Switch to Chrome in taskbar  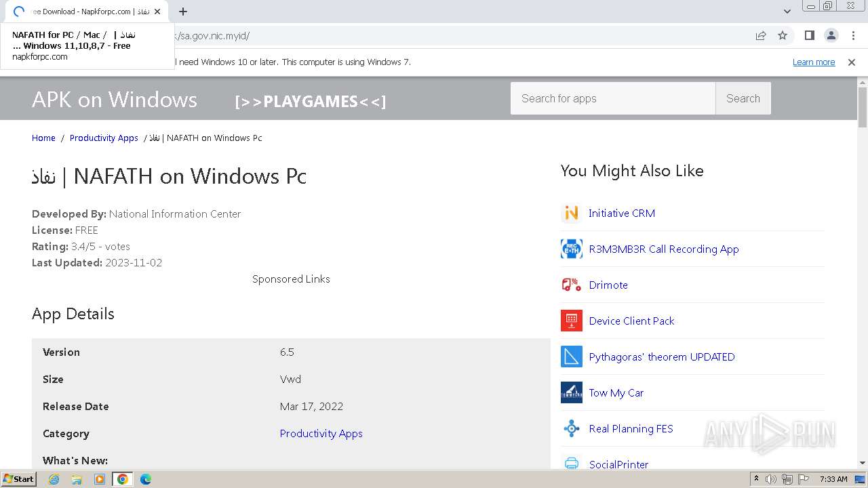point(122,479)
